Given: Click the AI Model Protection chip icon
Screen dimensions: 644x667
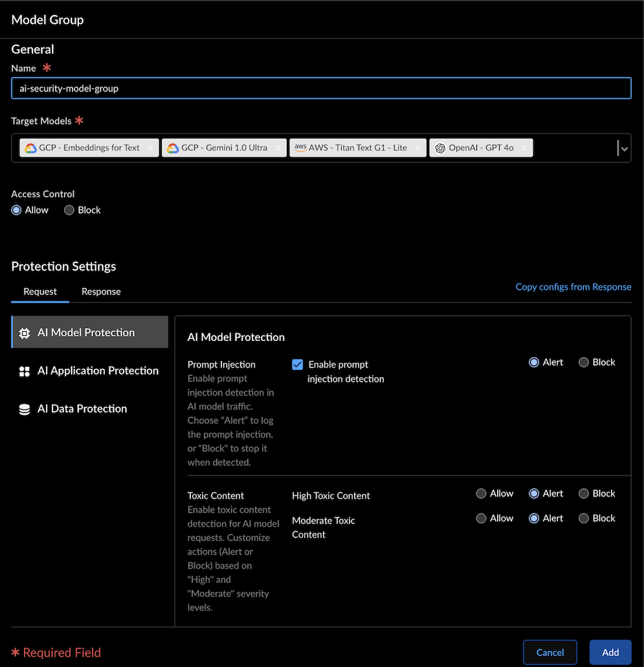Looking at the screenshot, I should (x=25, y=333).
